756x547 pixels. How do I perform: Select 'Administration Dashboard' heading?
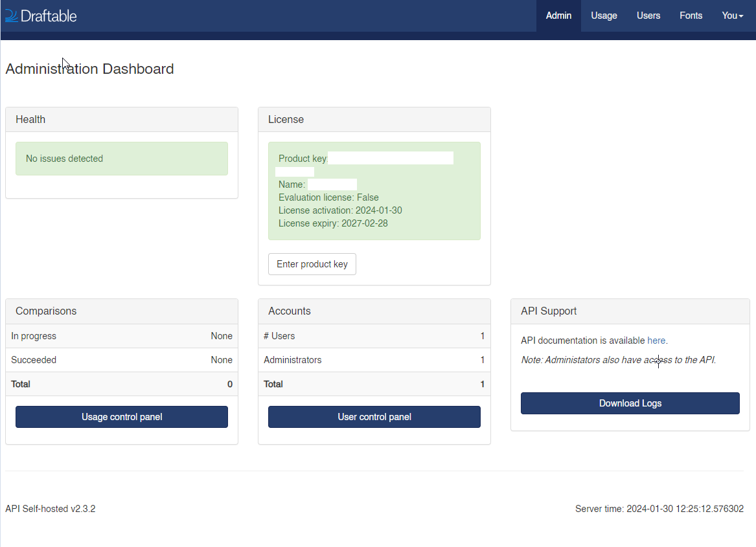coord(89,69)
